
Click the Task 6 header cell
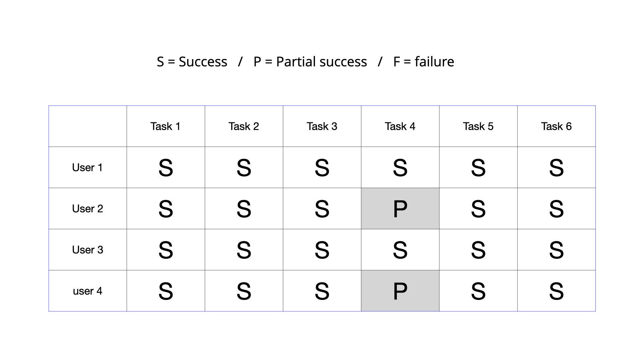[556, 126]
